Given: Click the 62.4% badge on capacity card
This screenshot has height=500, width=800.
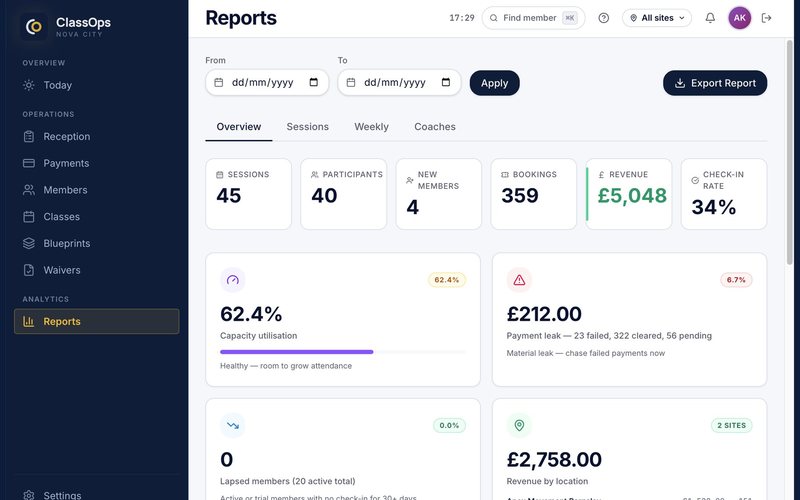Looking at the screenshot, I should pos(447,280).
